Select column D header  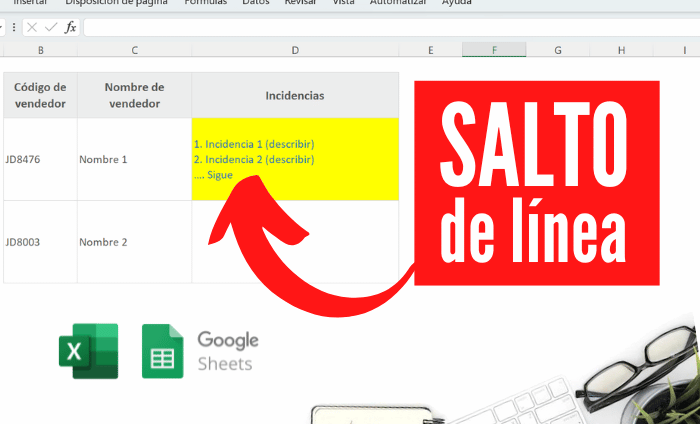(295, 50)
